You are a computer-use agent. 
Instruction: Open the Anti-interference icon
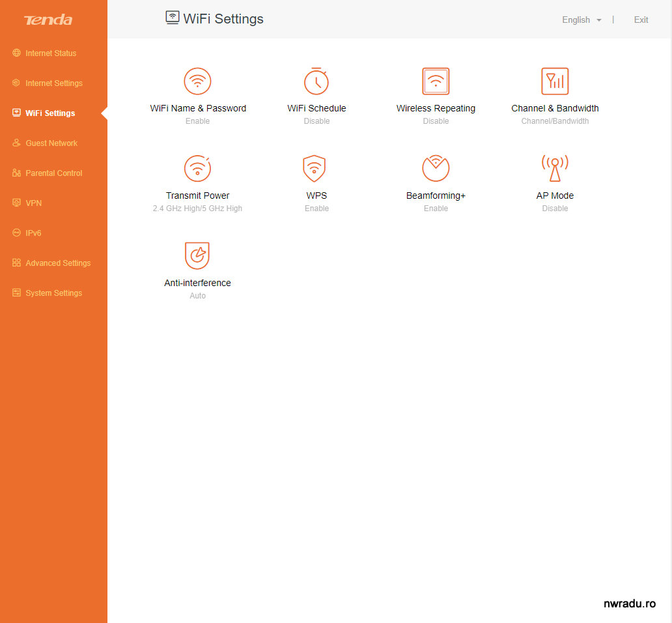197,255
